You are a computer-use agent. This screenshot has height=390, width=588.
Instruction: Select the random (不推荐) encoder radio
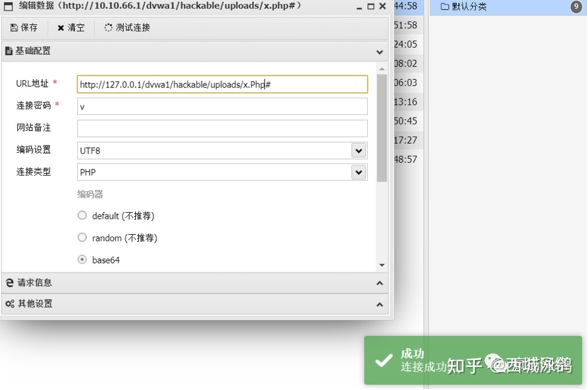82,237
